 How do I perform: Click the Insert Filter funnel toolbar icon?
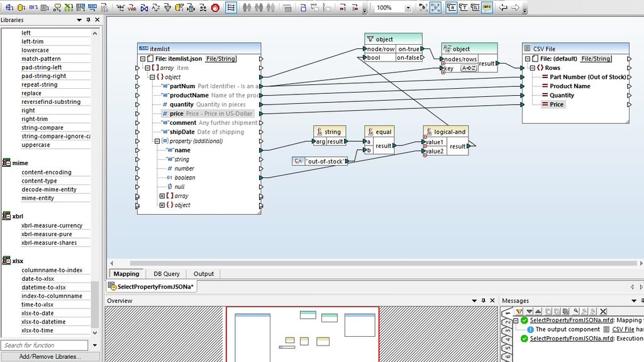168,8
